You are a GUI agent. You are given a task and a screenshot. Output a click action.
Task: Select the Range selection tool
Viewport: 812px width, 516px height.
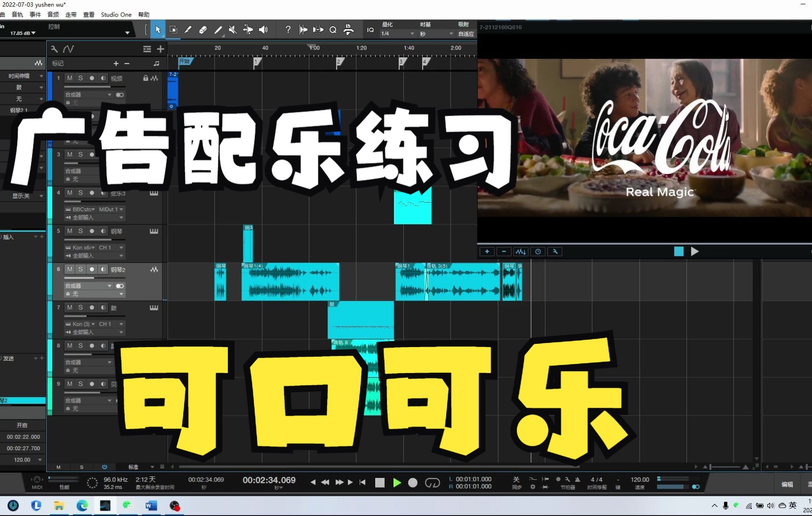point(173,30)
